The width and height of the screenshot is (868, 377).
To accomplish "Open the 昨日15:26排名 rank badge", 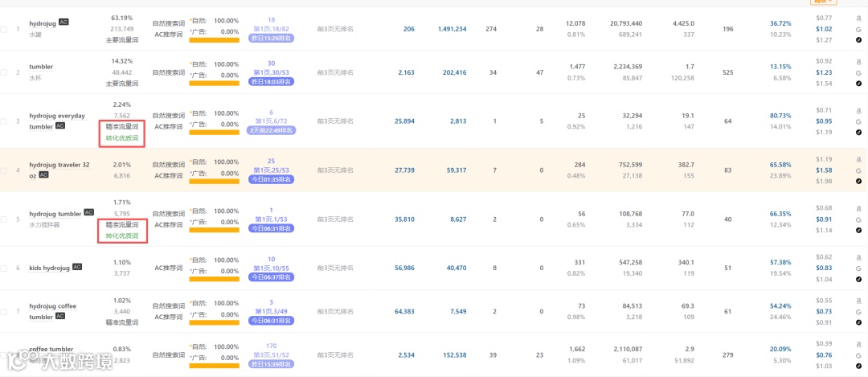I will [272, 39].
